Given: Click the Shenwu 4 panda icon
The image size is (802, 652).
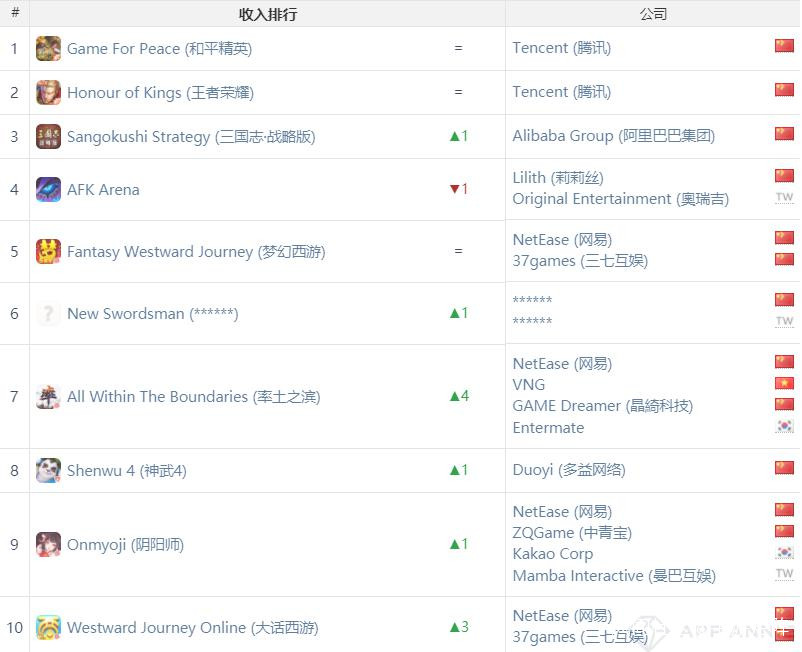Looking at the screenshot, I should [x=48, y=470].
